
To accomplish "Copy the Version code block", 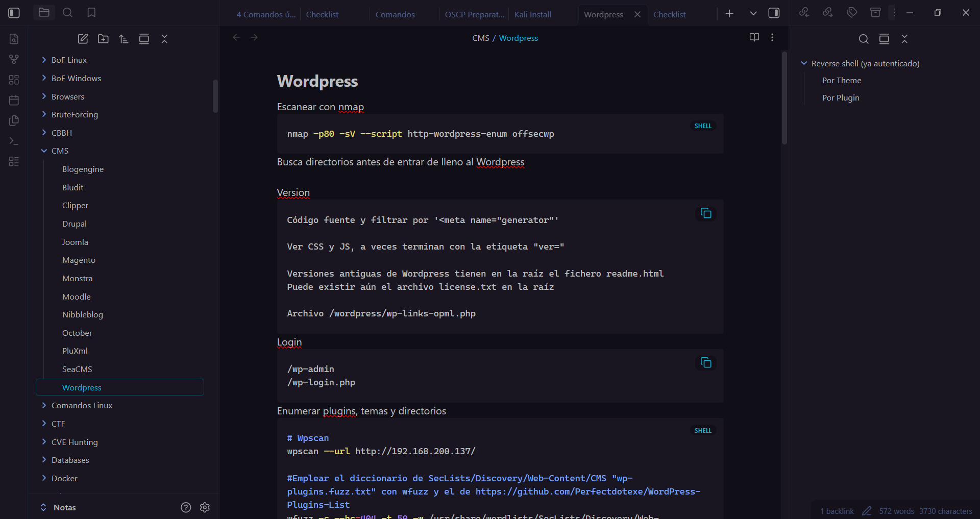I will pos(706,213).
